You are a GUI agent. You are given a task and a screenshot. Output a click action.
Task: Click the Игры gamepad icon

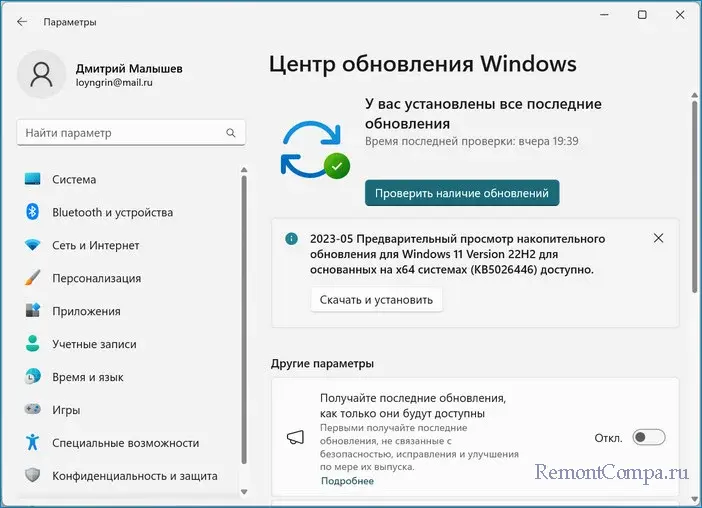32,410
